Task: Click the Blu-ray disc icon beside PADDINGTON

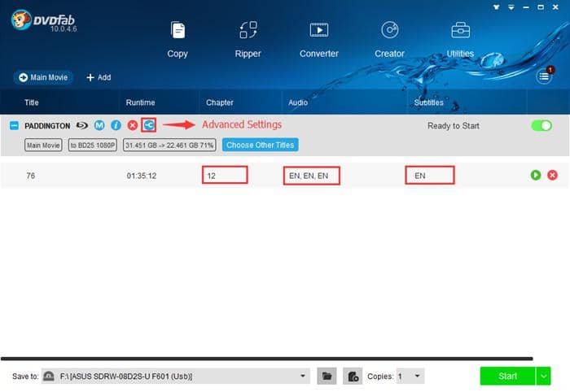Action: coord(82,125)
